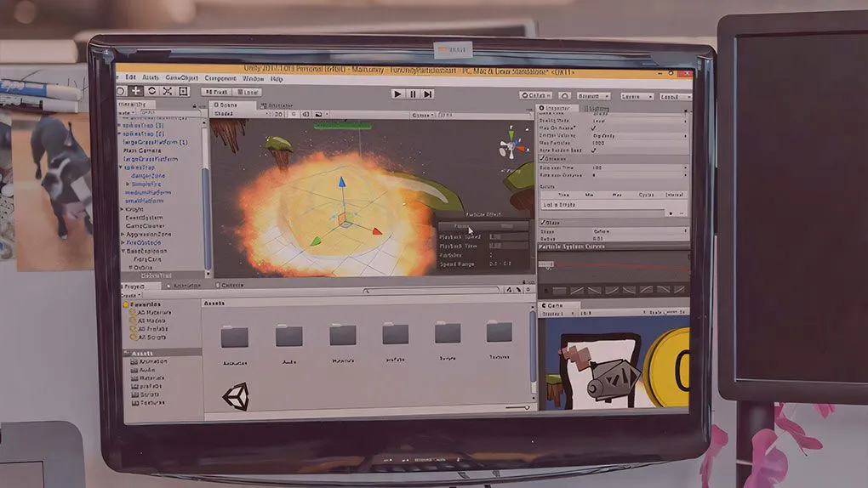The image size is (868, 488).
Task: Click the blue Y-axis move arrow
Action: pos(341,182)
